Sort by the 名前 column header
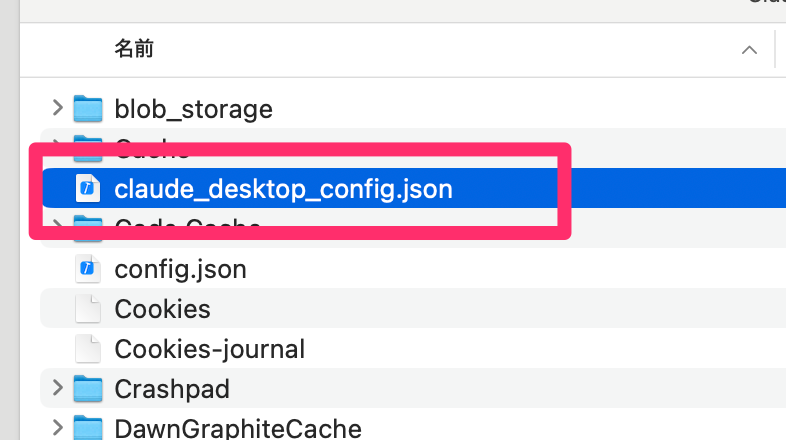The width and height of the screenshot is (786, 440). [x=134, y=49]
